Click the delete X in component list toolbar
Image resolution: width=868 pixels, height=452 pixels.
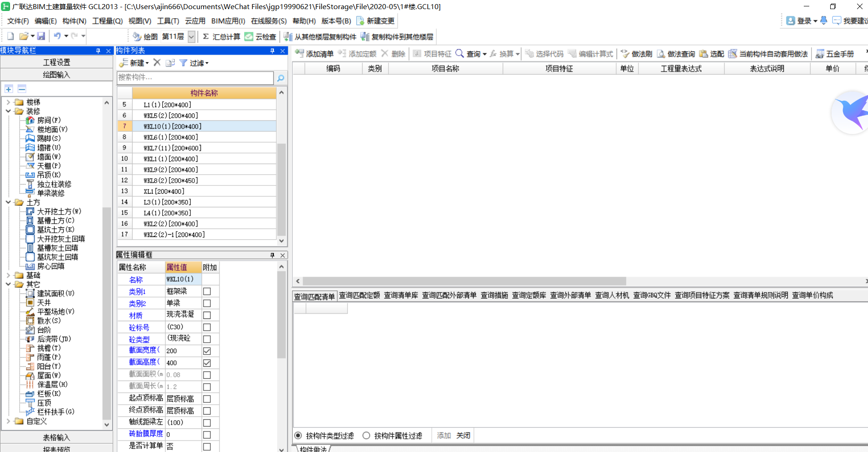coord(157,62)
